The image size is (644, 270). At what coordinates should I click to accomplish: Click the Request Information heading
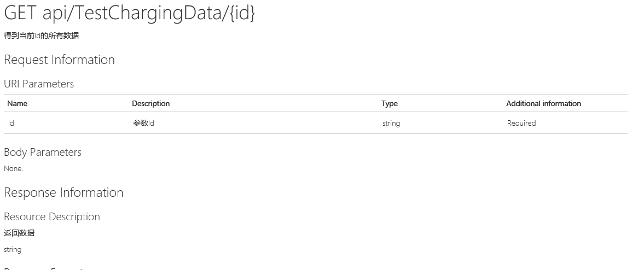click(59, 60)
